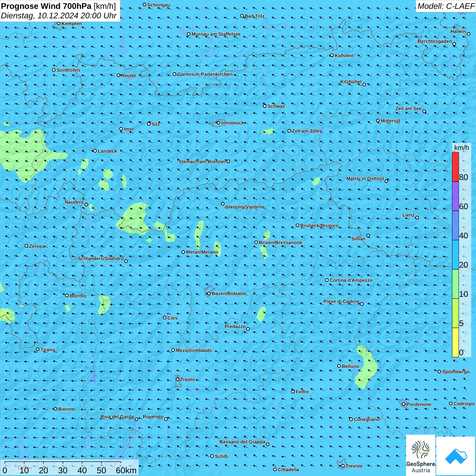The height and width of the screenshot is (476, 476).
Task: Click the Trento city marker
Action: pyautogui.click(x=177, y=379)
